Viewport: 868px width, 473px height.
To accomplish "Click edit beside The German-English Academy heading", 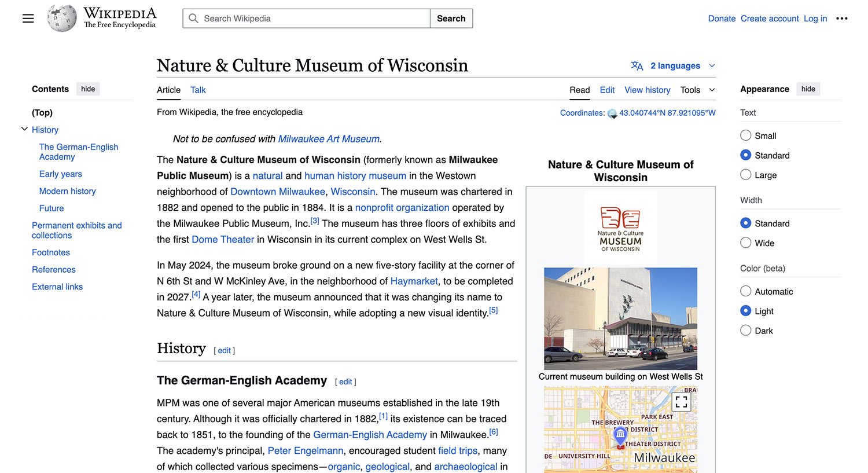I will click(345, 382).
